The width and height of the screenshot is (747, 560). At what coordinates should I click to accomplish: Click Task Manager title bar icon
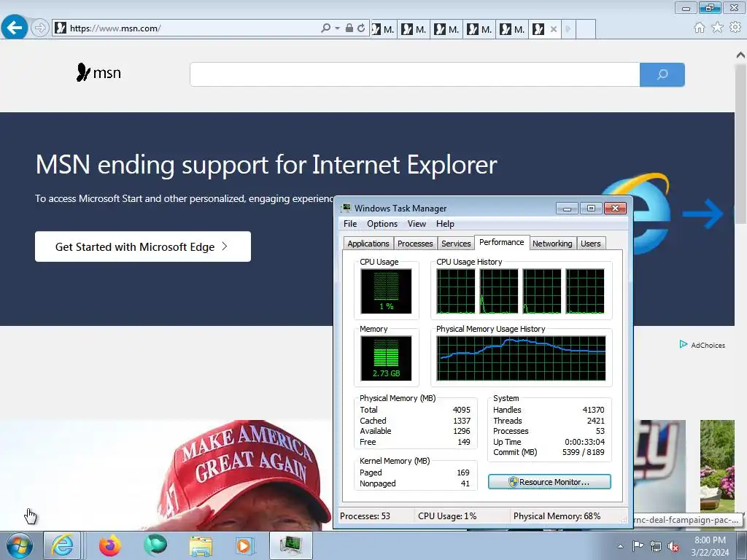pos(346,208)
